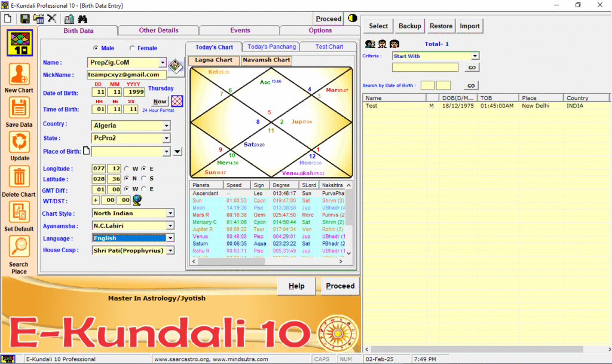Click the male face filter icon above Total-1
This screenshot has height=364, width=612.
382,44
